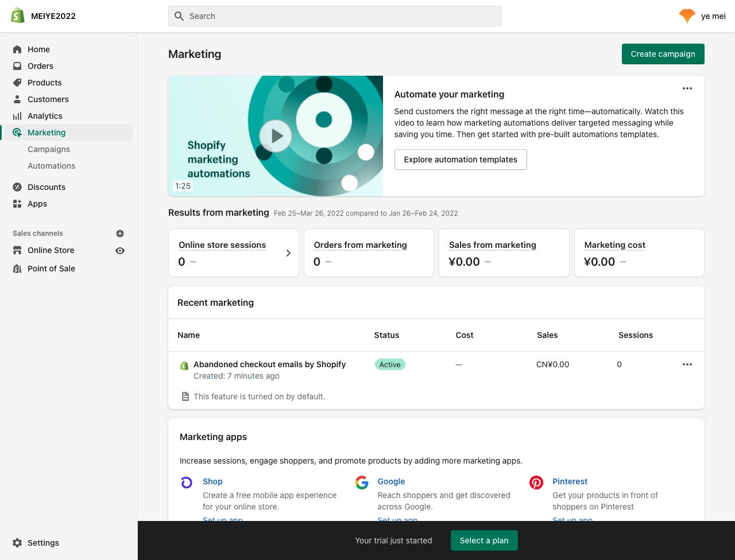Click the Sales channels heading

pos(38,234)
